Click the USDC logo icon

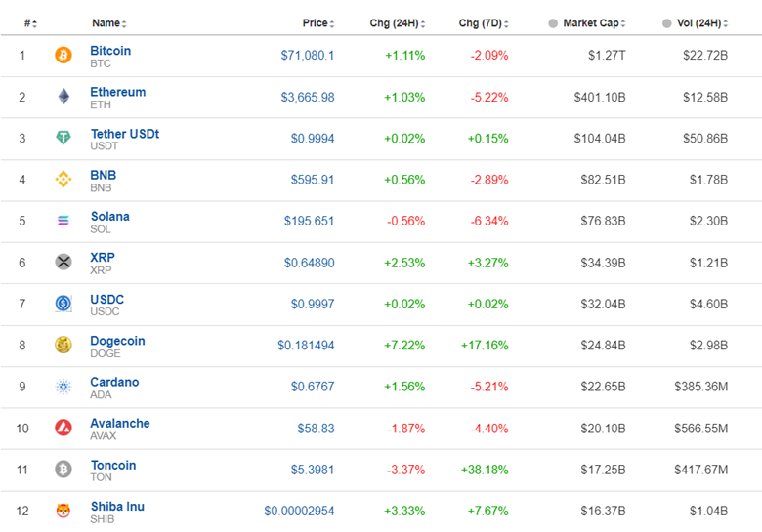coord(63,304)
